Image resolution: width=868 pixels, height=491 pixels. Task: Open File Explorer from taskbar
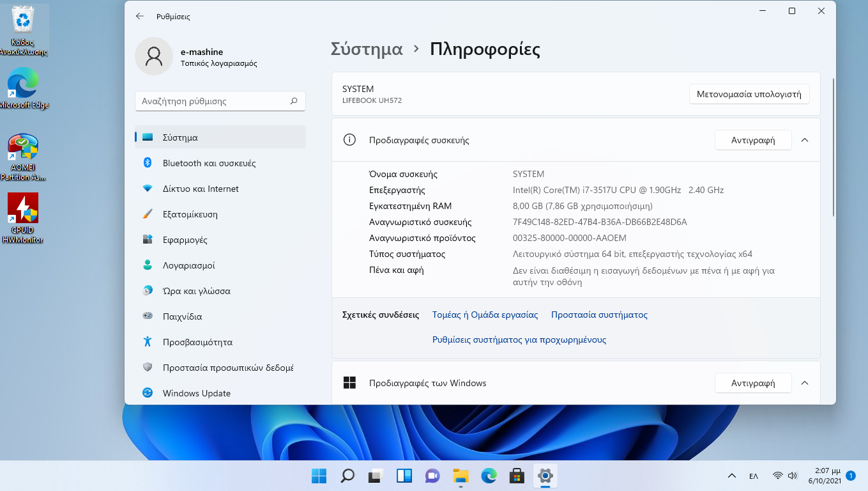coord(461,476)
